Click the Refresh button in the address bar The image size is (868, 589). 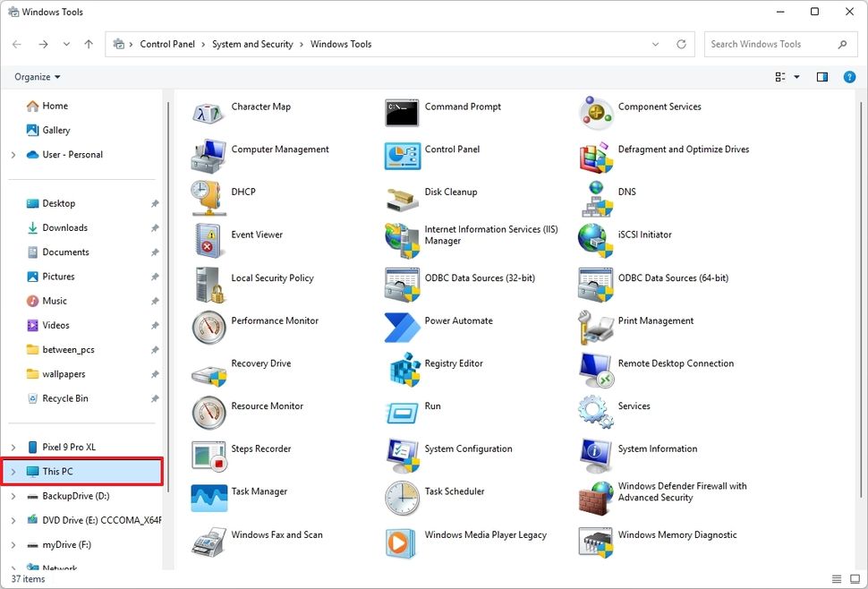pos(681,43)
